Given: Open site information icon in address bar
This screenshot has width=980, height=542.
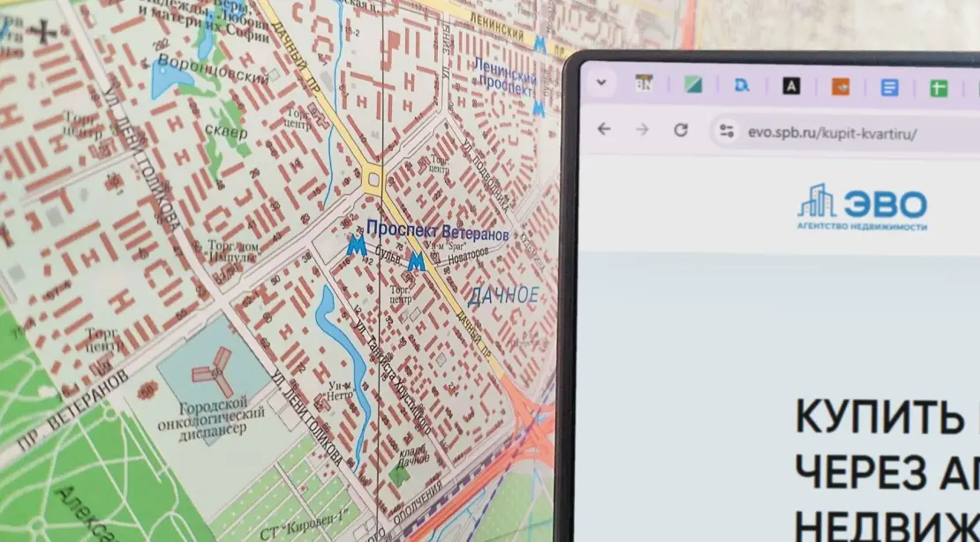Looking at the screenshot, I should (x=727, y=131).
